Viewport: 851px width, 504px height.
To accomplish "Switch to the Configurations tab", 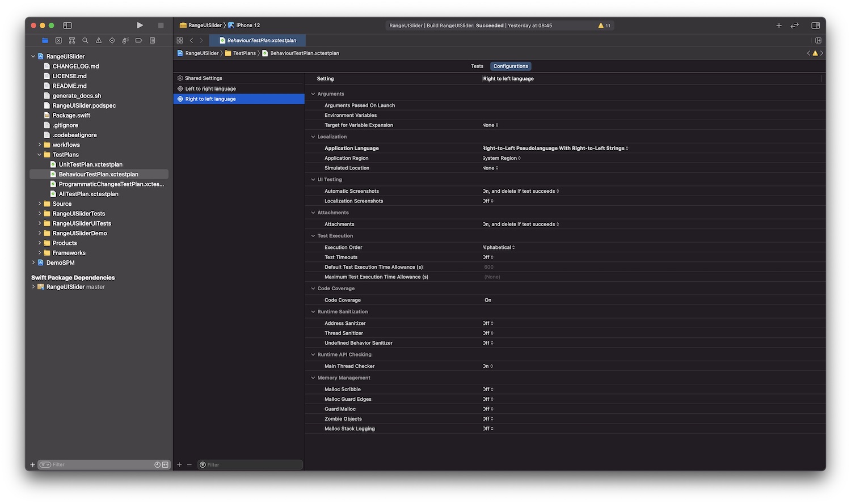I will [511, 66].
